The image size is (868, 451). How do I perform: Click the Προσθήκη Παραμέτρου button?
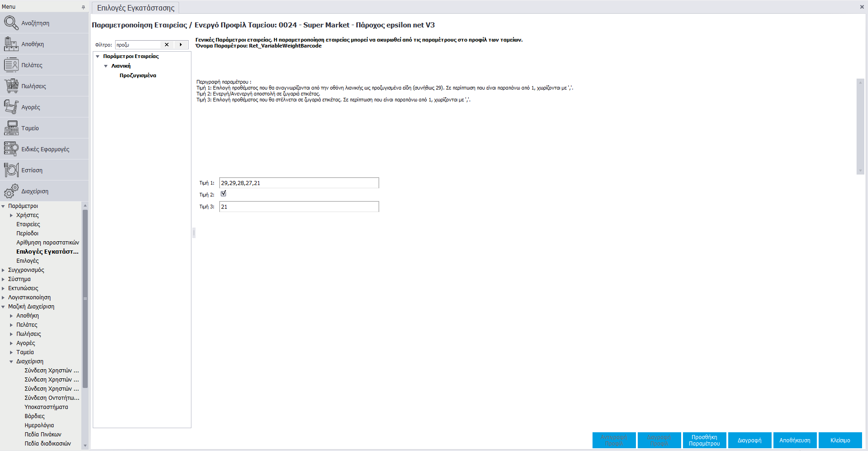click(x=704, y=440)
